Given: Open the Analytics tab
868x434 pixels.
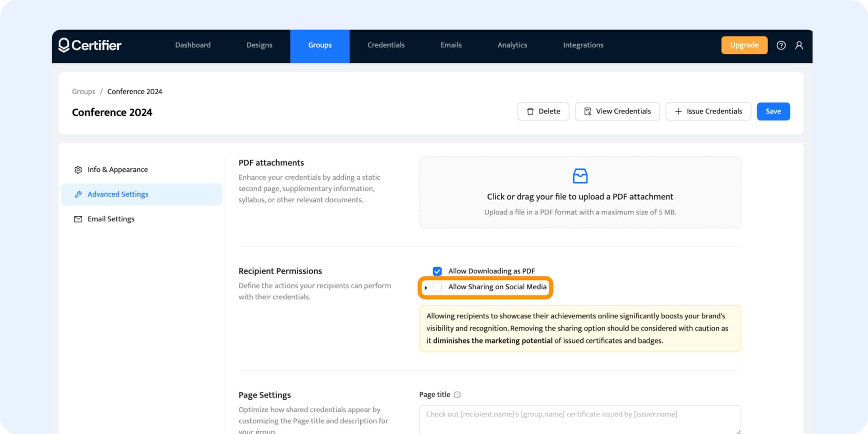Looking at the screenshot, I should pos(512,45).
